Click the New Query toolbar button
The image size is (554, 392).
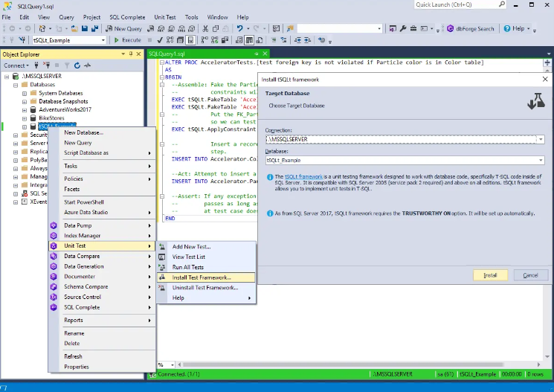tap(124, 28)
